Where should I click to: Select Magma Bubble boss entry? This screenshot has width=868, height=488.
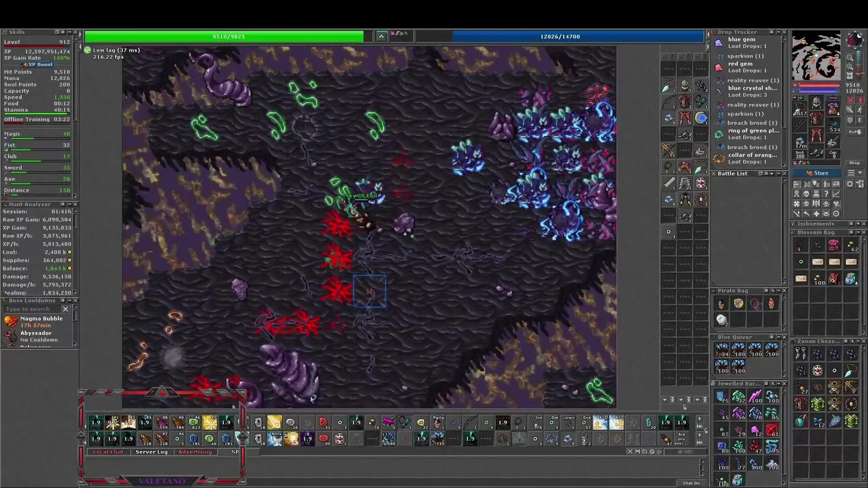tap(37, 322)
